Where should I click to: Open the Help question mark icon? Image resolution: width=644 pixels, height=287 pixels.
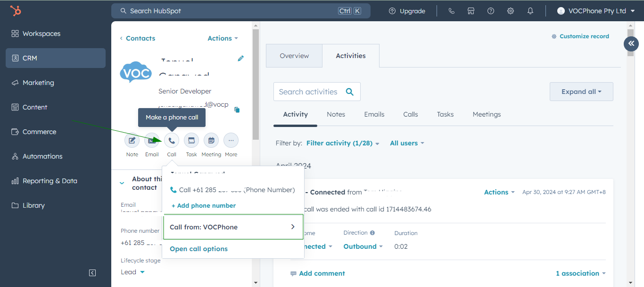pyautogui.click(x=490, y=10)
